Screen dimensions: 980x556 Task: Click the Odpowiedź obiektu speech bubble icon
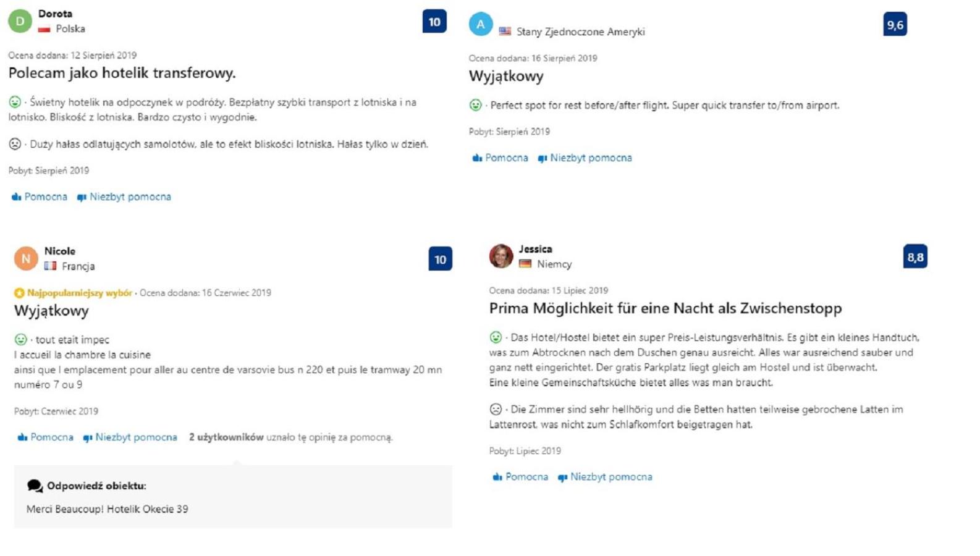tap(35, 486)
